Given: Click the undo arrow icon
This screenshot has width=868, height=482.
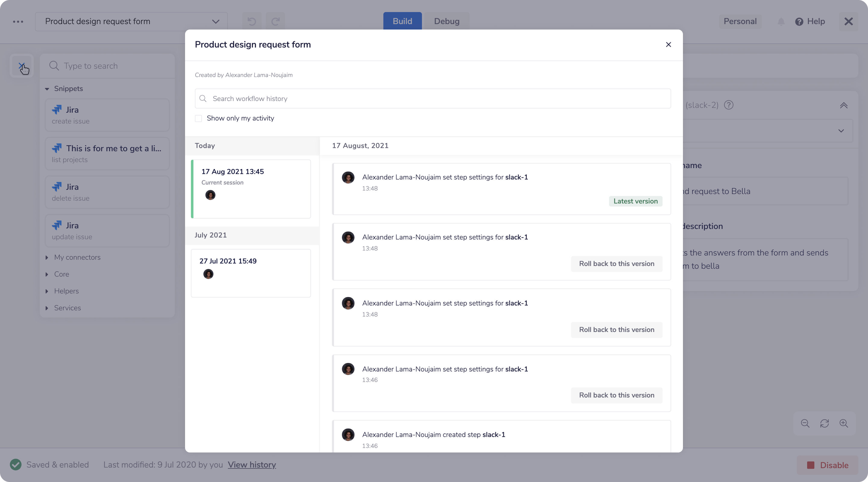Looking at the screenshot, I should point(252,22).
